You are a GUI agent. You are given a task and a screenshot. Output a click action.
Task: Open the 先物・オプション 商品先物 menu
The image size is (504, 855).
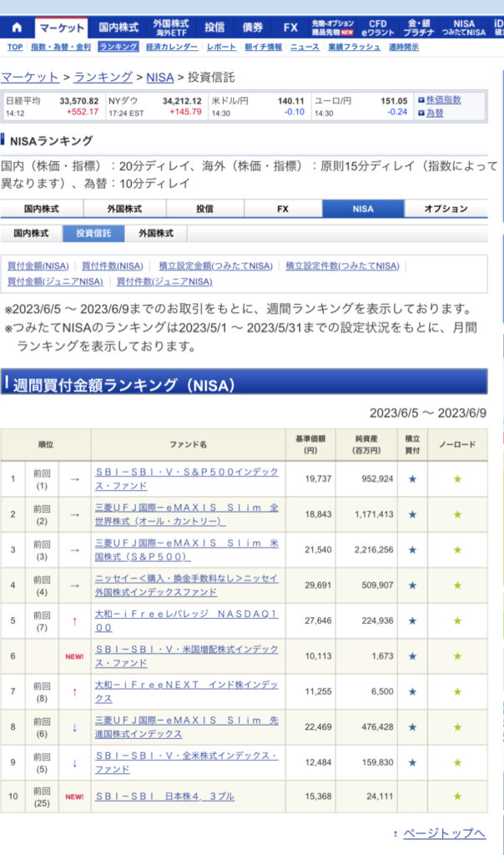[x=332, y=28]
